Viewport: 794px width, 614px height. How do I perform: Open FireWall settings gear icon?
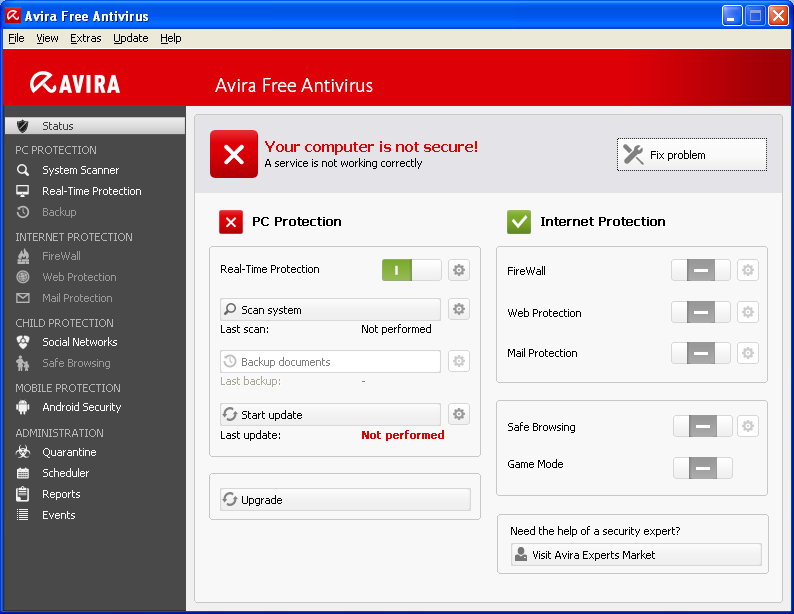pos(748,270)
